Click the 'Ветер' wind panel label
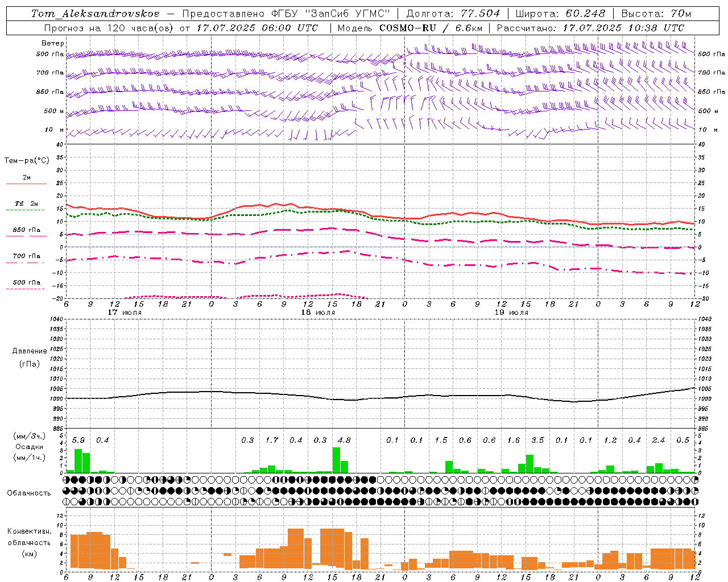The width and height of the screenshot is (728, 582). pyautogui.click(x=52, y=43)
